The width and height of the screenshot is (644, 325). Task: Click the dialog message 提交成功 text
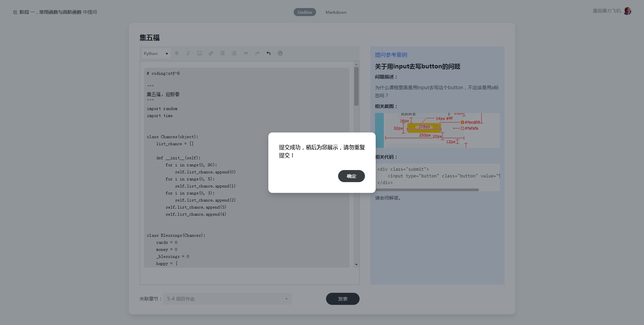[322, 151]
